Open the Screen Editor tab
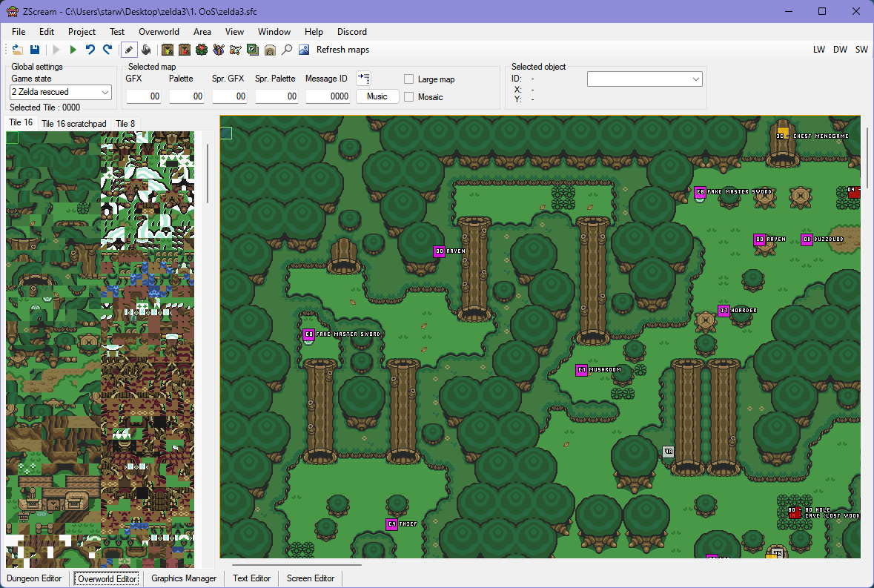Viewport: 874px width, 588px height. (311, 578)
